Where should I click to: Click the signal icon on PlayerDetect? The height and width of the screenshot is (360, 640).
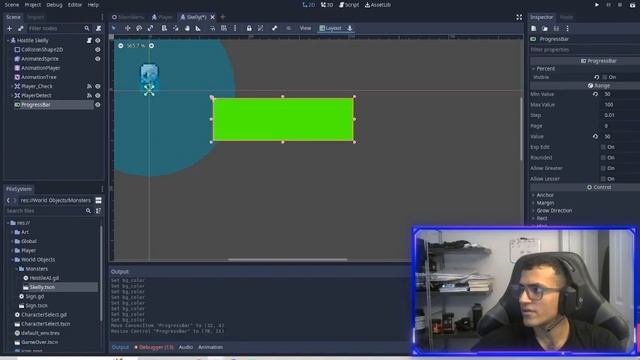click(x=89, y=96)
